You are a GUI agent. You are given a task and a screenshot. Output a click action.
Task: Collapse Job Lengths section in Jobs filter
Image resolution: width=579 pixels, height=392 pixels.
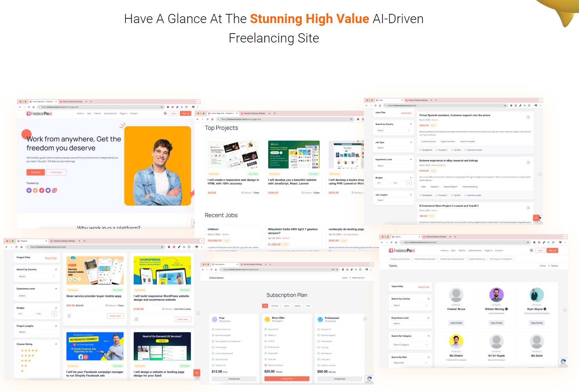pyautogui.click(x=411, y=195)
